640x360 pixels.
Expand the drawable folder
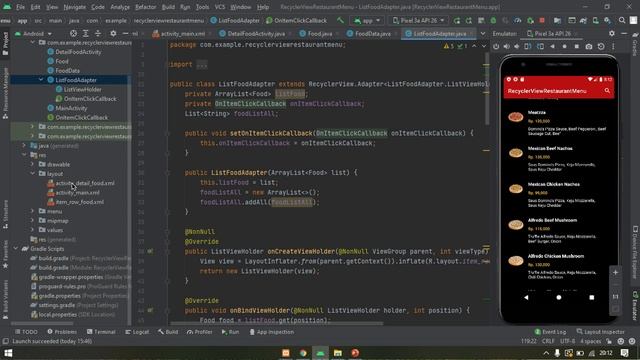(x=32, y=164)
